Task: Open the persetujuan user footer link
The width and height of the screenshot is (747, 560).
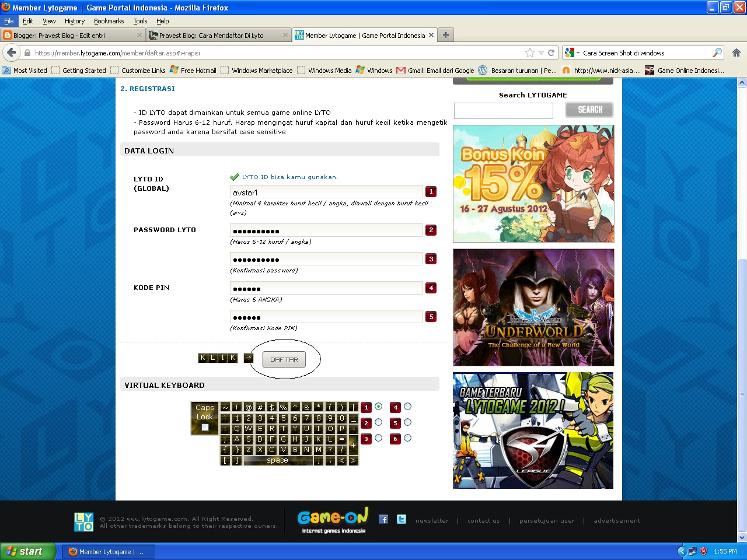Action: 547,521
